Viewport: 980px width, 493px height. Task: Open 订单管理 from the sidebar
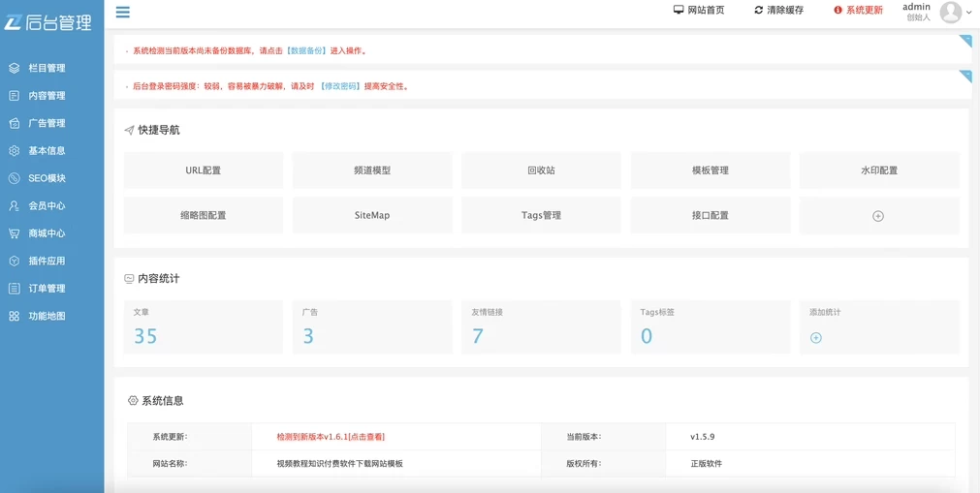(x=47, y=289)
